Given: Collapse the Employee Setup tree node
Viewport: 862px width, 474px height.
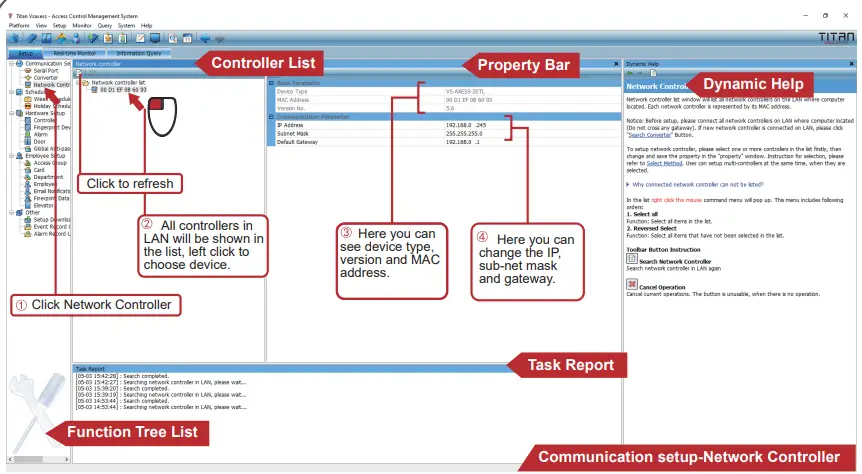Looking at the screenshot, I should pyautogui.click(x=12, y=156).
